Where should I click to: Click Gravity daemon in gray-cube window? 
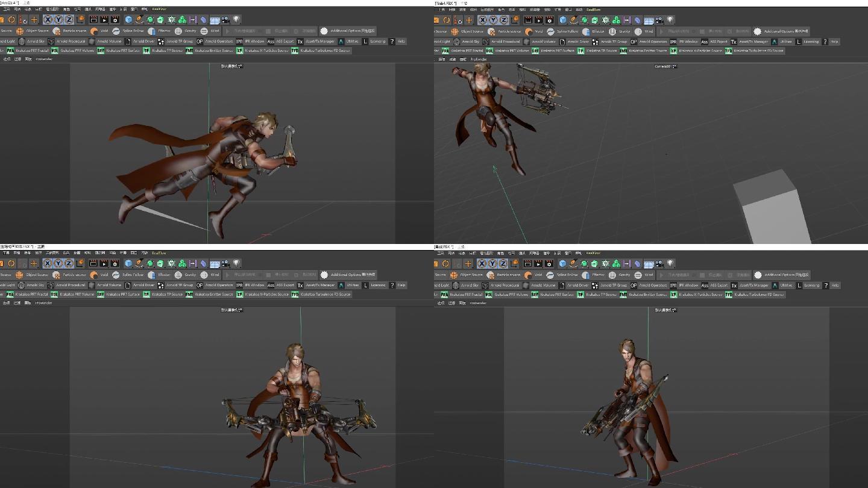pyautogui.click(x=621, y=31)
